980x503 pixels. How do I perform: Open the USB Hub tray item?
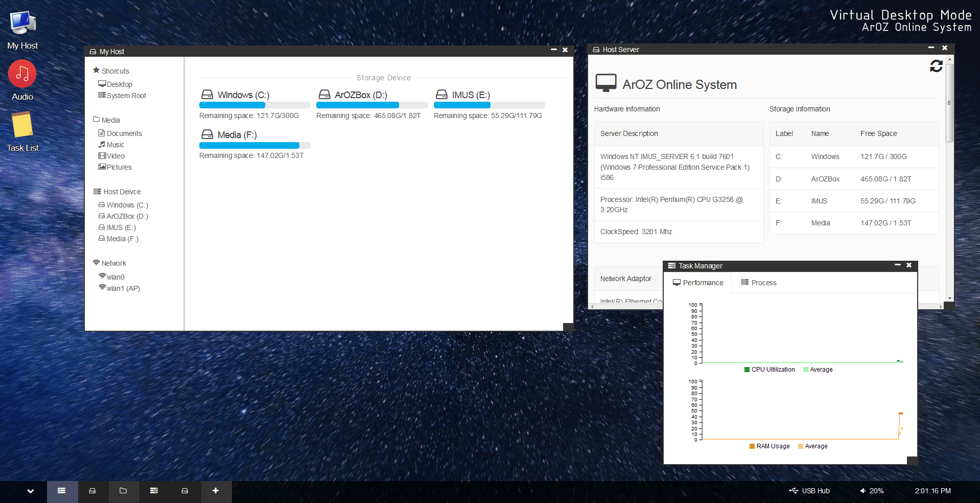click(810, 491)
